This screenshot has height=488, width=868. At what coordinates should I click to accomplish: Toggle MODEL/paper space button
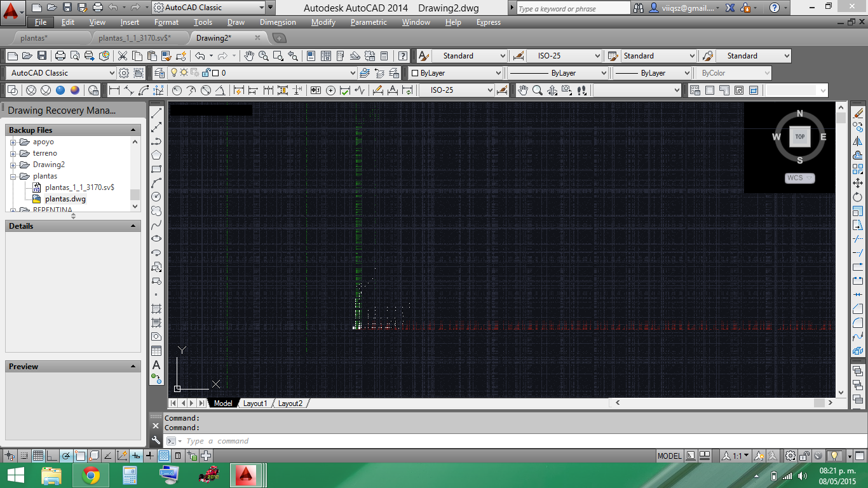point(669,456)
